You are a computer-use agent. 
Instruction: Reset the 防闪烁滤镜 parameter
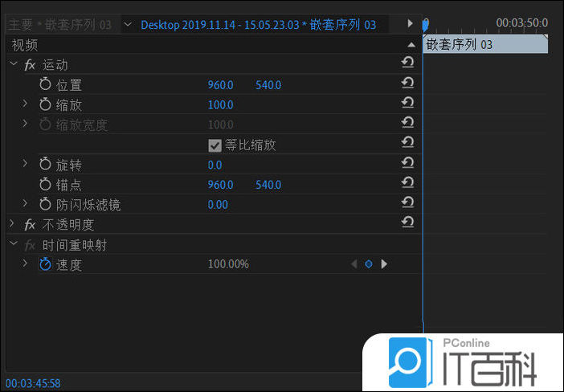(x=408, y=202)
